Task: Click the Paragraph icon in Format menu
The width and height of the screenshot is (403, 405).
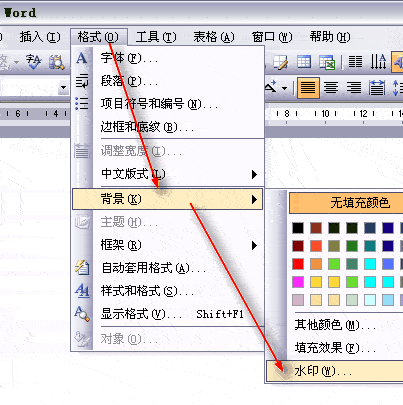Action: coord(82,81)
